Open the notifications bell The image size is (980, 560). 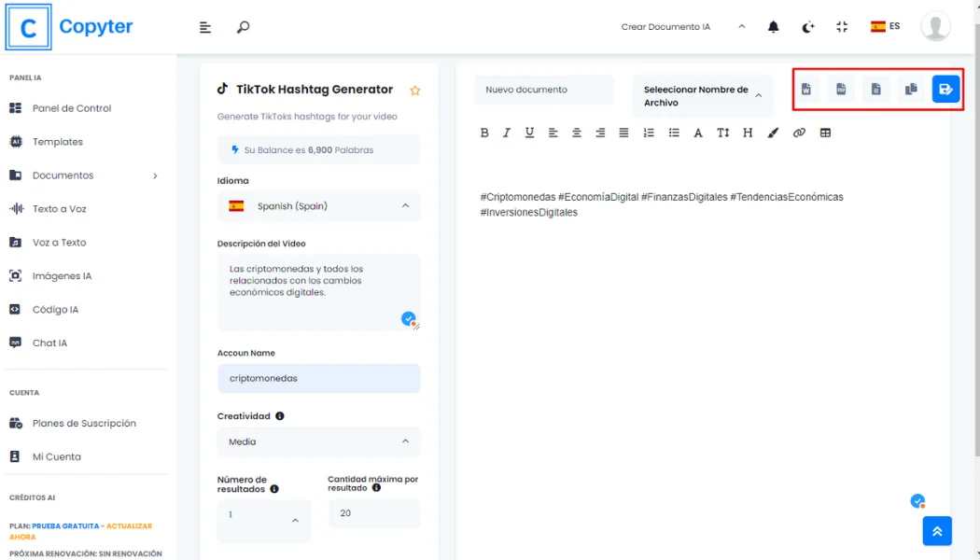773,27
